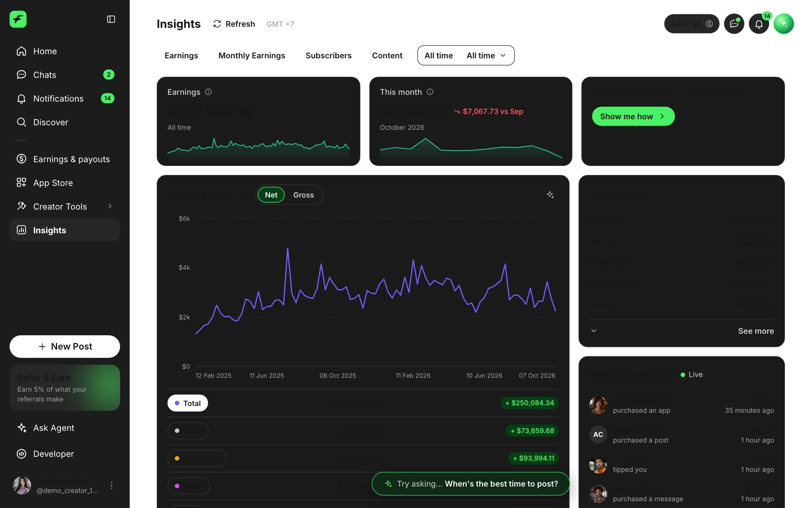Toggle the gray-dot series pill
Image resolution: width=812 pixels, height=508 pixels.
tap(188, 431)
